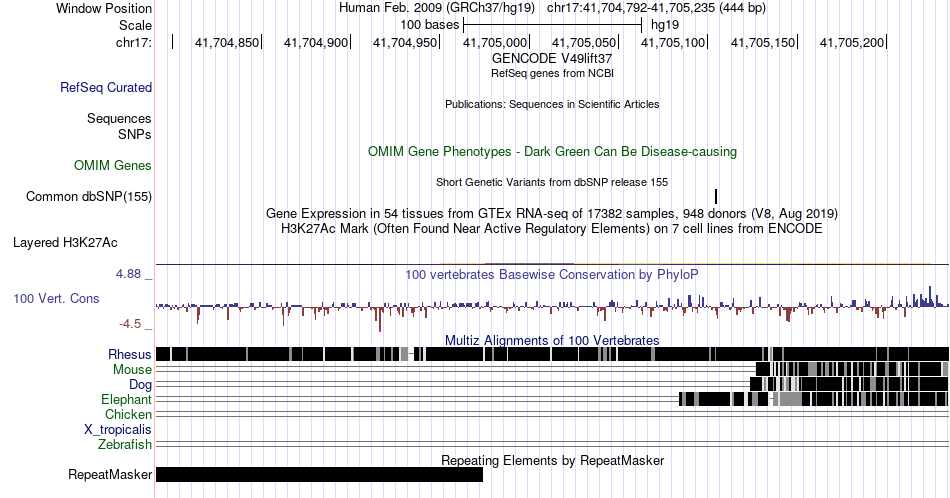Click the GTEx Gene Expression track title

click(552, 213)
